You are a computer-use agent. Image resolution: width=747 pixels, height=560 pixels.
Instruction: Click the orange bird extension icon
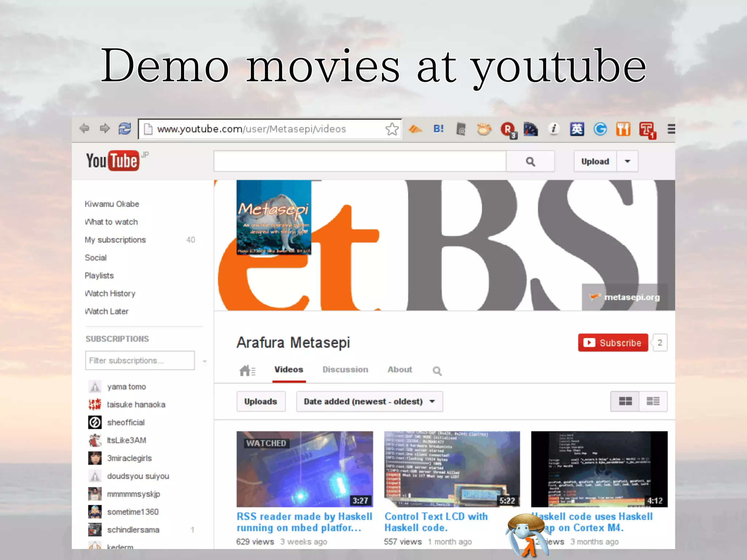pyautogui.click(x=415, y=129)
